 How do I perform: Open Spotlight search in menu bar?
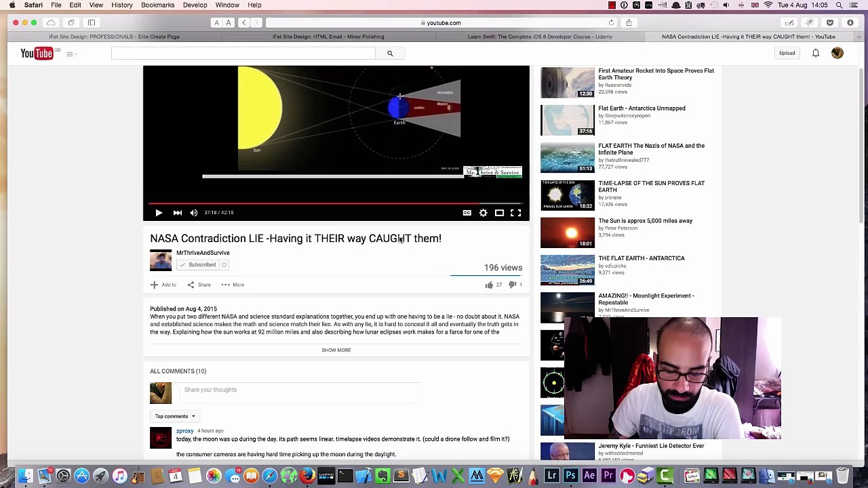[x=840, y=5]
